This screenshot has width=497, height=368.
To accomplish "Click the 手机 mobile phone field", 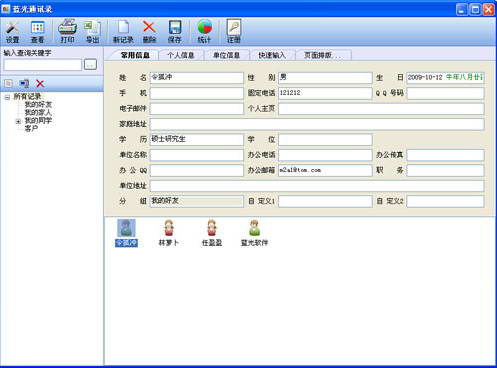I will (196, 93).
